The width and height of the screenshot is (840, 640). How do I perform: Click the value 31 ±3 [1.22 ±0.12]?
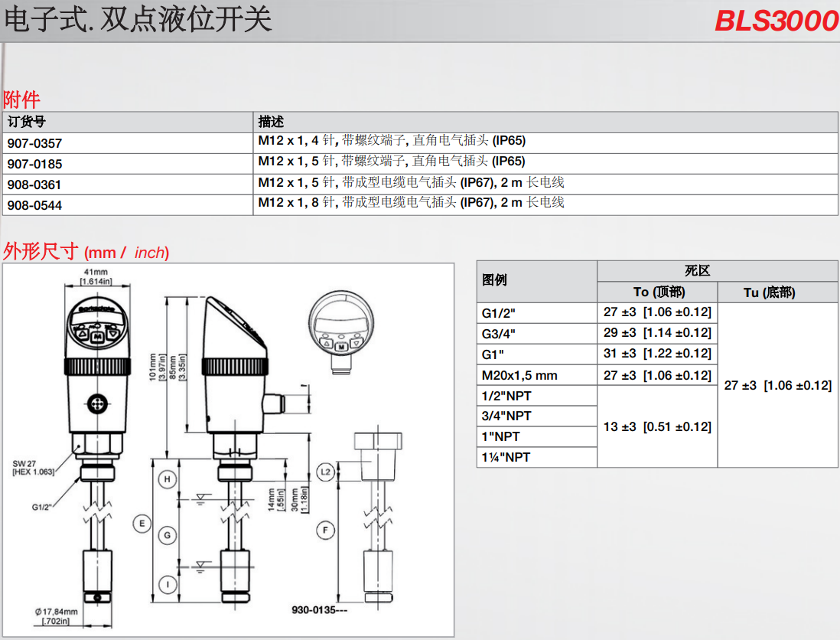coord(657,354)
